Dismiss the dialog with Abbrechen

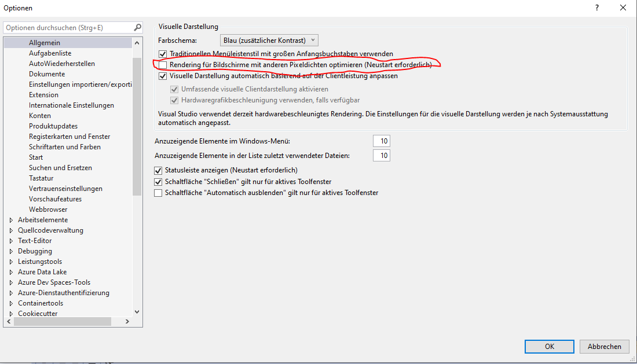[x=604, y=346]
